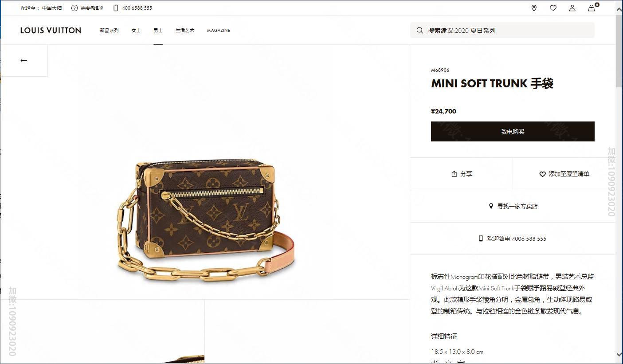Open the 男士 menu
Screen dimensions: 623x364
coord(158,31)
